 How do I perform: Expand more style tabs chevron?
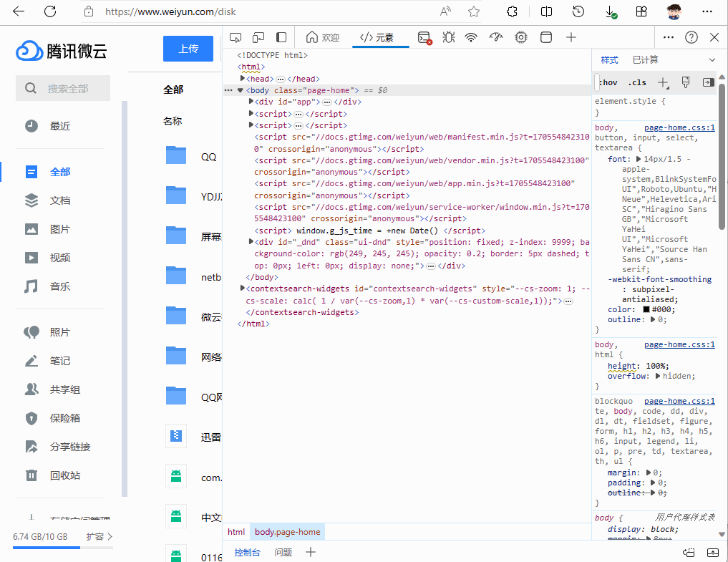tap(712, 60)
